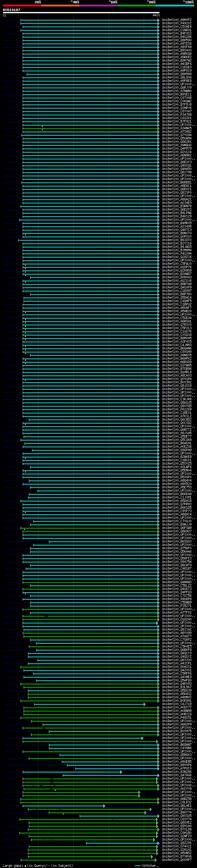Select subject label UniRef100_B9S400

176,50
